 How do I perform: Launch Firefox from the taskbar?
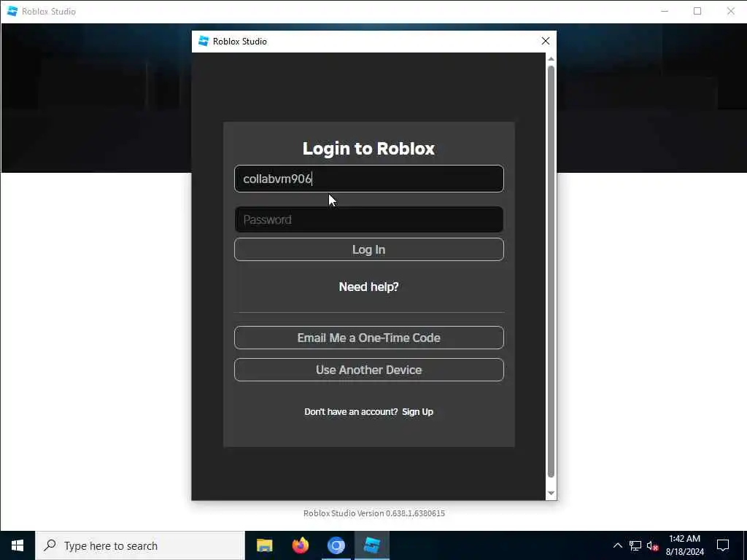(300, 545)
